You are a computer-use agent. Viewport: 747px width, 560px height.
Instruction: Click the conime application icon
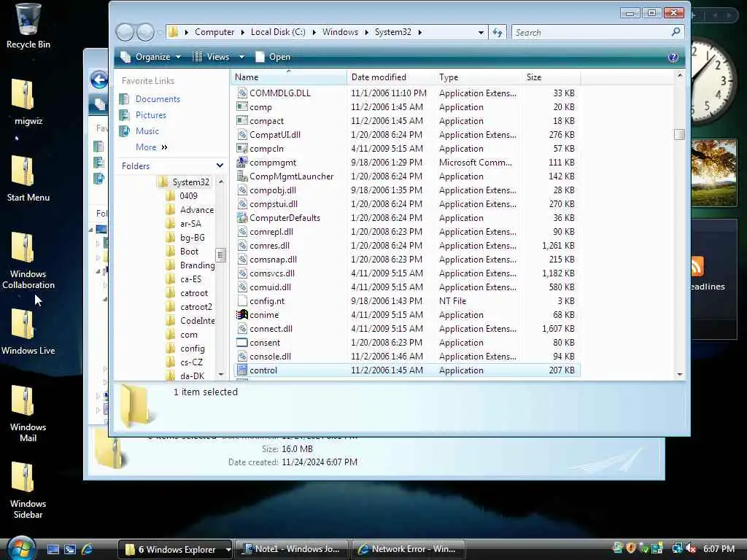pos(242,314)
